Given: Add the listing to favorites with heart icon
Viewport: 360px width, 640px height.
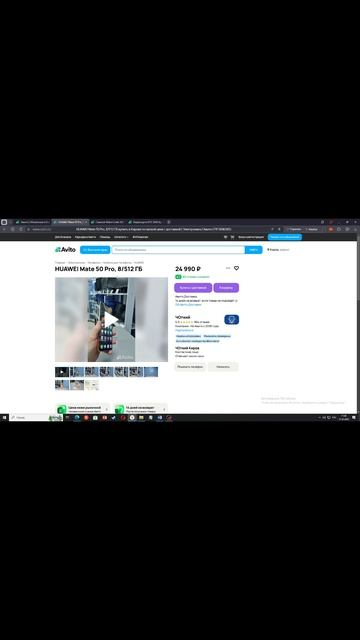Looking at the screenshot, I should pos(236,268).
